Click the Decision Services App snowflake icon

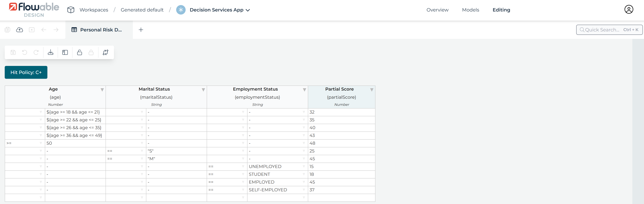(181, 10)
